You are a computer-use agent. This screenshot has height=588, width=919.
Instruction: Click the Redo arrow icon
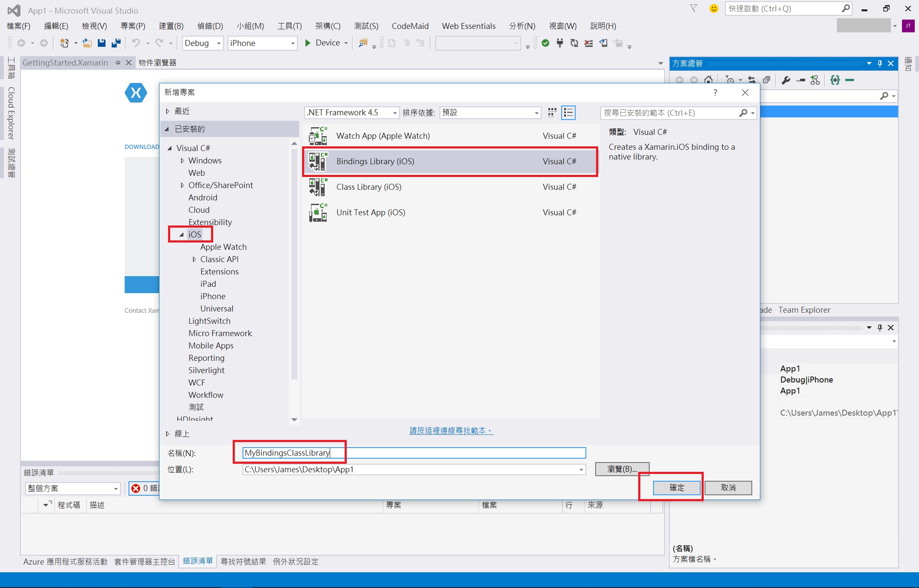point(159,43)
